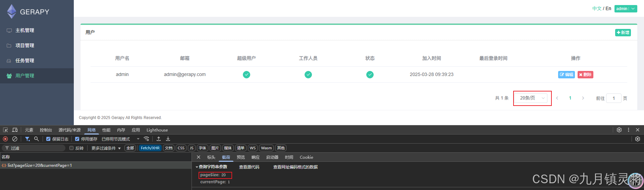The width and height of the screenshot is (644, 190).
Task: Switch language to 中文
Action: click(597, 8)
